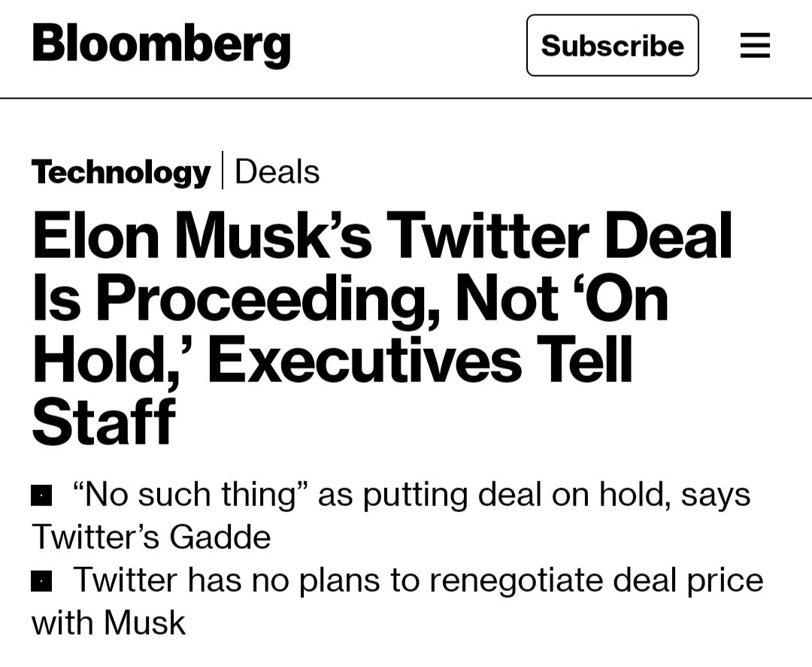Open the Technology section link
This screenshot has height=667, width=812.
click(x=121, y=172)
